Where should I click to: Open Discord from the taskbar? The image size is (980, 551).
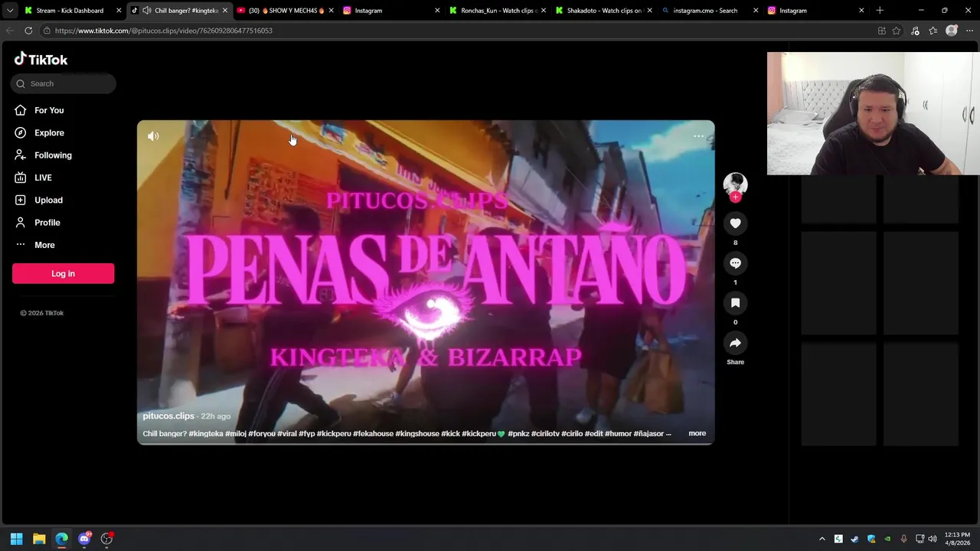point(84,539)
